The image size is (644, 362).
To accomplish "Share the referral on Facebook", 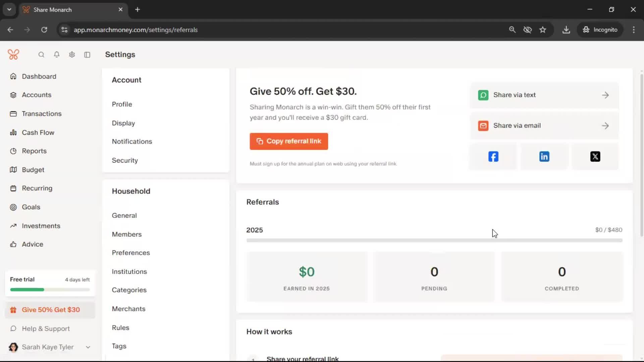I will pyautogui.click(x=493, y=157).
